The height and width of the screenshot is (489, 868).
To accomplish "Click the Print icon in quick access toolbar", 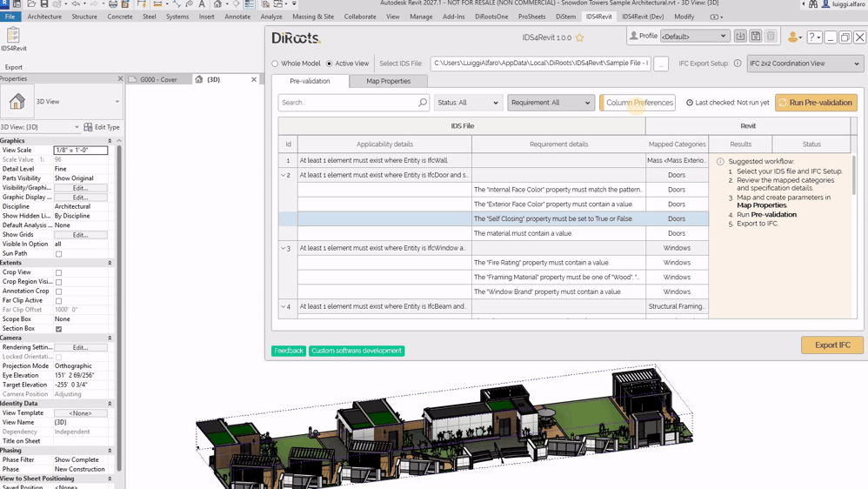I will click(x=113, y=3).
